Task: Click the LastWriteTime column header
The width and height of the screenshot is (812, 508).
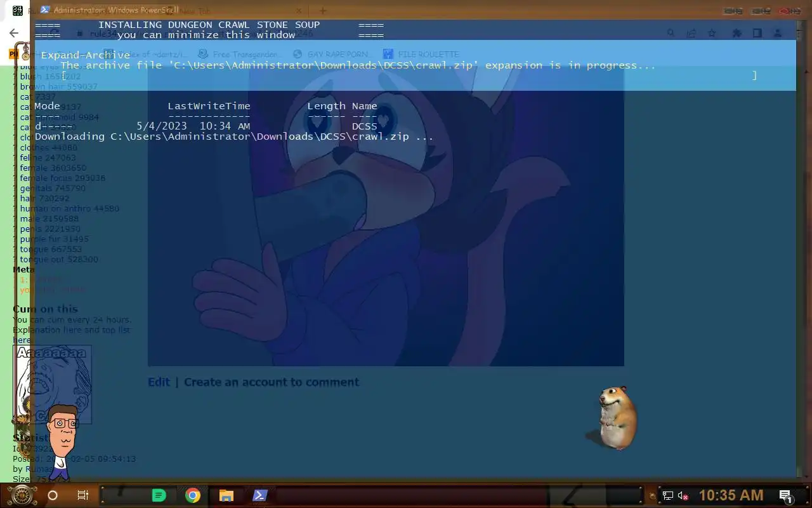Action: (x=209, y=106)
